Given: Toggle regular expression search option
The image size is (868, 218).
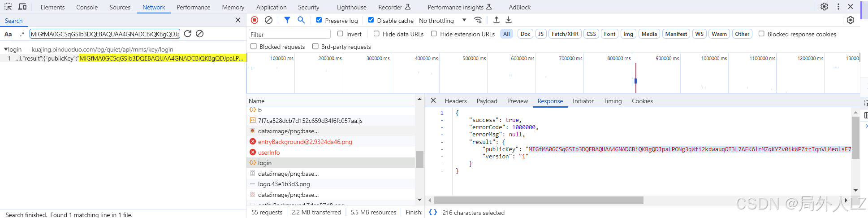Looking at the screenshot, I should [22, 34].
